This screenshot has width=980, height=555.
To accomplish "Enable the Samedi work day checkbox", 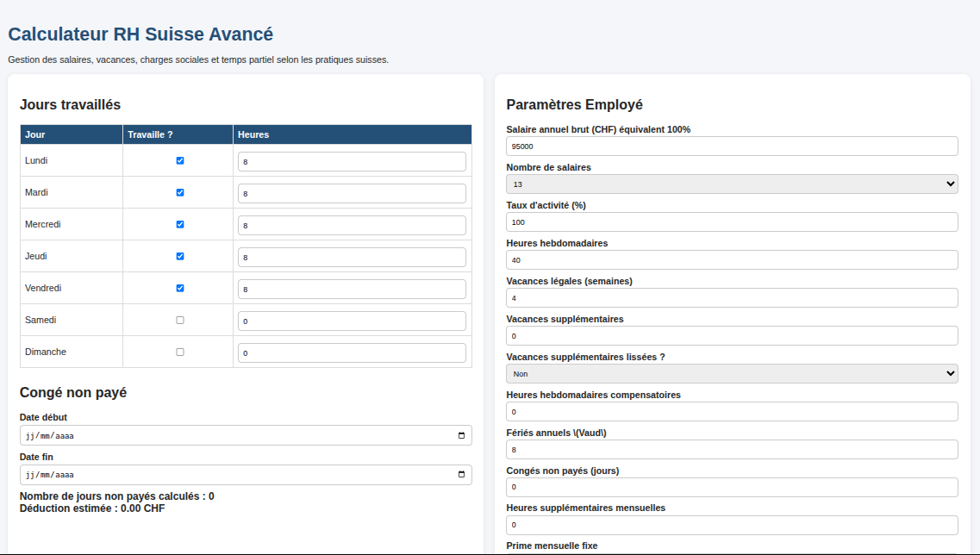I will [180, 320].
